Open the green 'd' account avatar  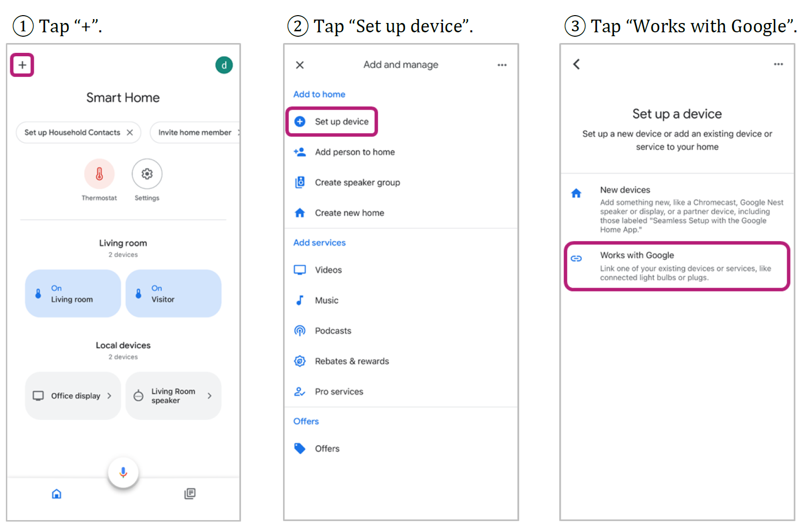(224, 65)
